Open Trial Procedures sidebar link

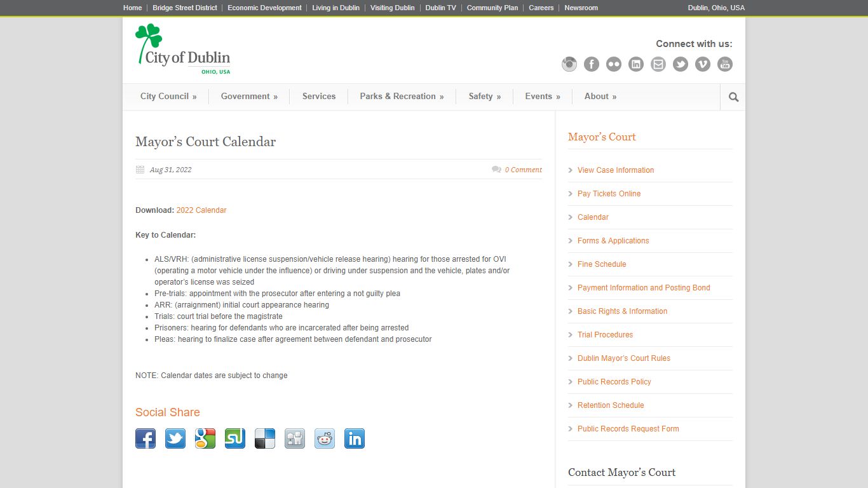(605, 335)
